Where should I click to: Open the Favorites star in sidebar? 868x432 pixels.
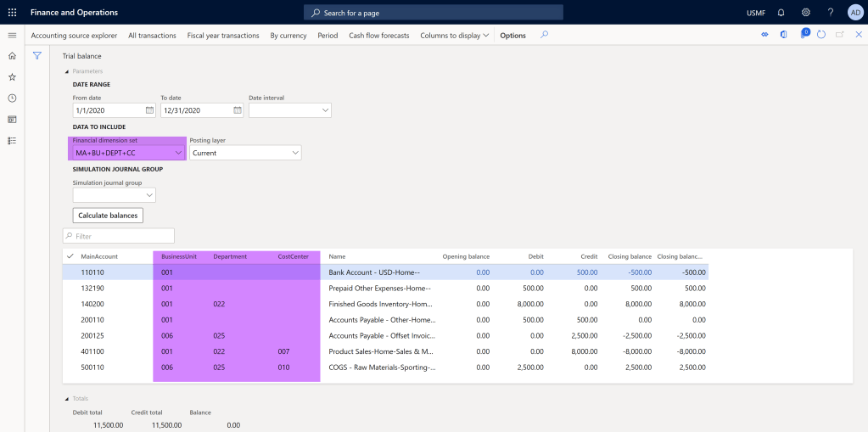(x=12, y=76)
